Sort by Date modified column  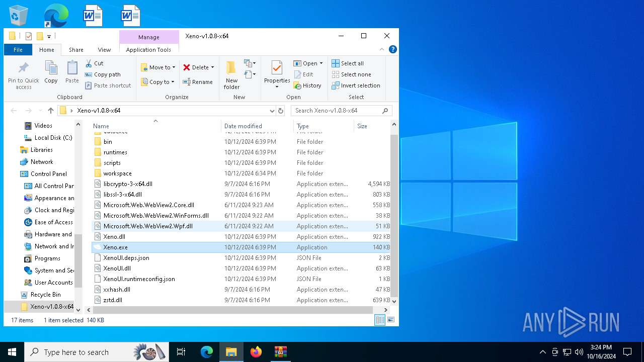(x=257, y=126)
